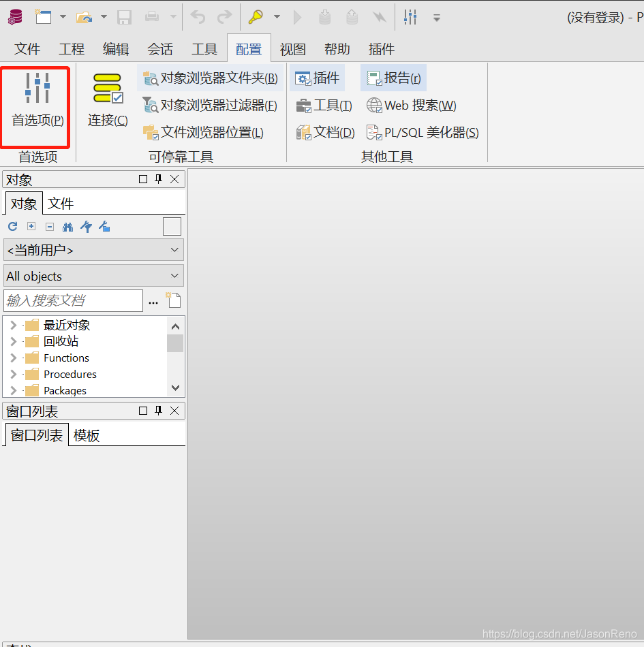
Task: Switch to the 文件 tab in object panel
Action: pos(60,204)
